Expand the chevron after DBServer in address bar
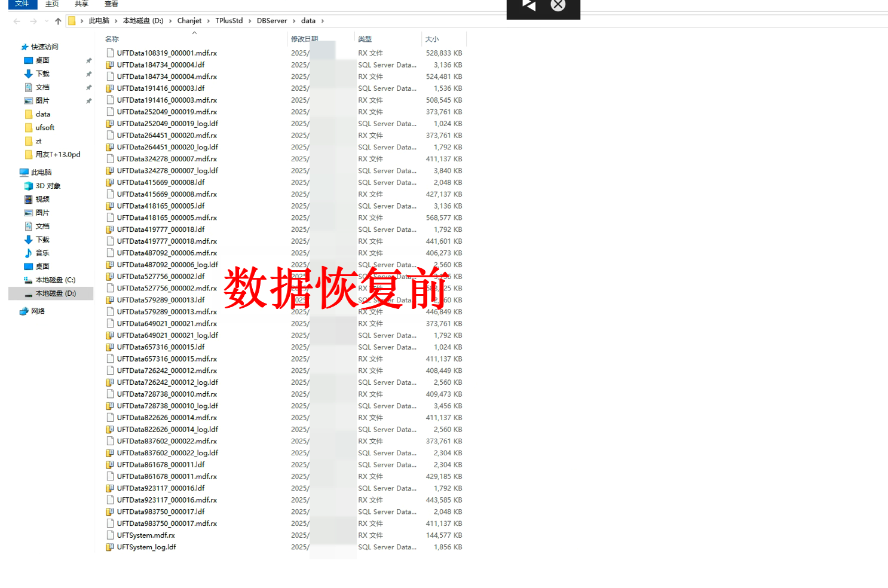The width and height of the screenshot is (888, 588). (x=294, y=21)
